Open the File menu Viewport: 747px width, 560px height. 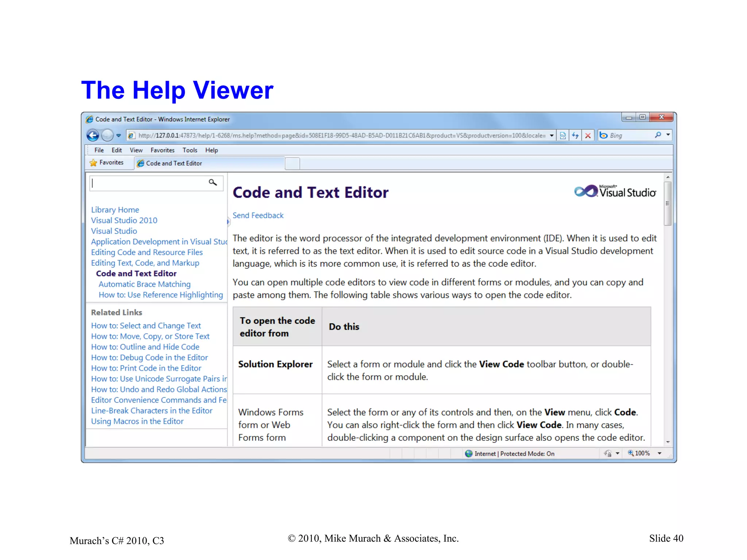click(x=99, y=150)
